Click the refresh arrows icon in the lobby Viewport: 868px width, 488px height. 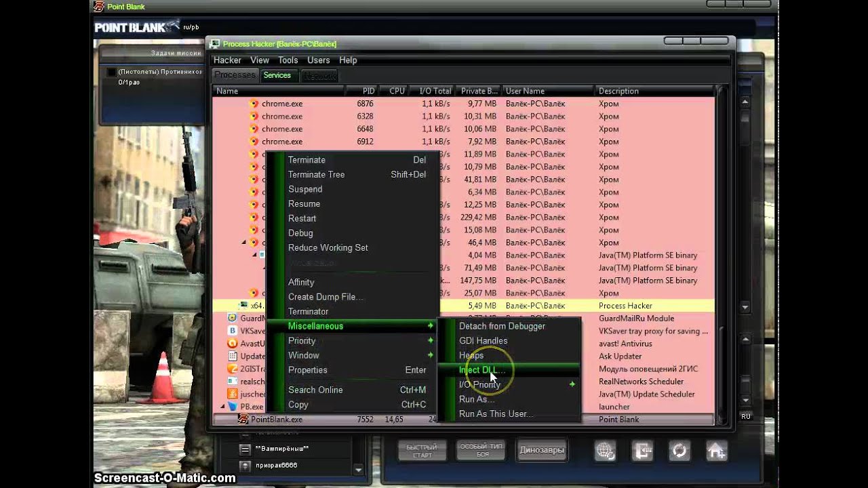(679, 450)
